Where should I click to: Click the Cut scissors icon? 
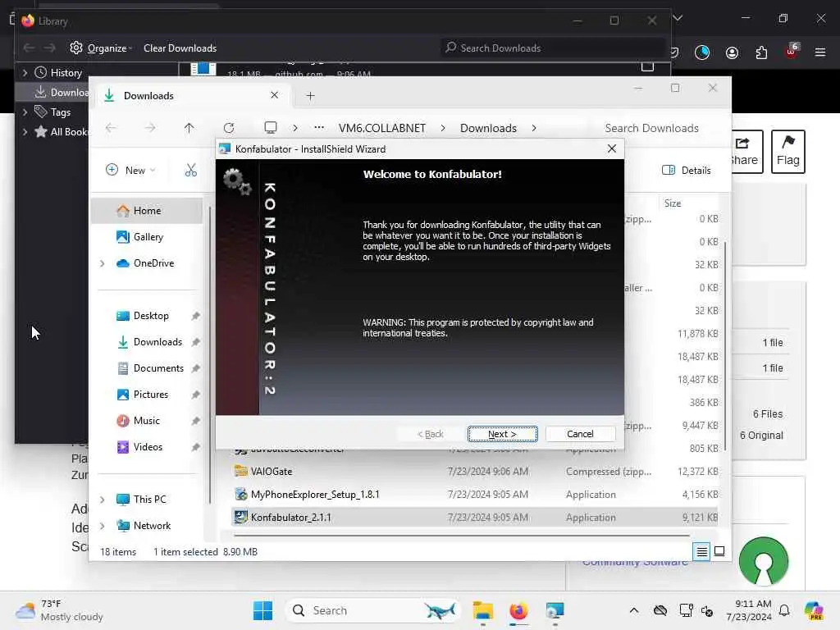(190, 170)
